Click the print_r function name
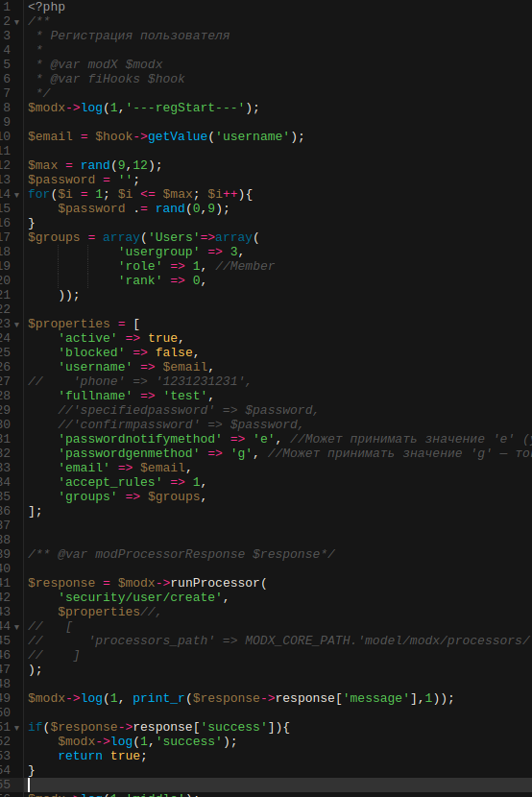 (158, 698)
